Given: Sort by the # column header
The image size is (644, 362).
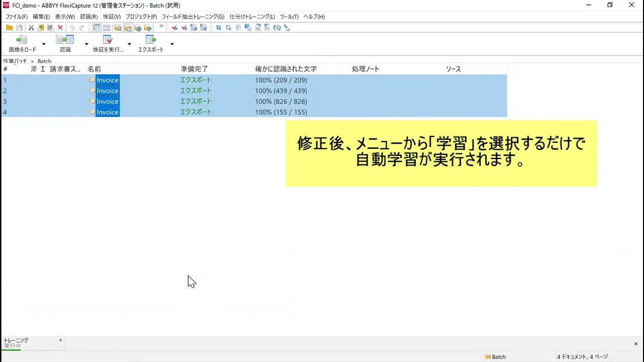Looking at the screenshot, I should [5, 69].
